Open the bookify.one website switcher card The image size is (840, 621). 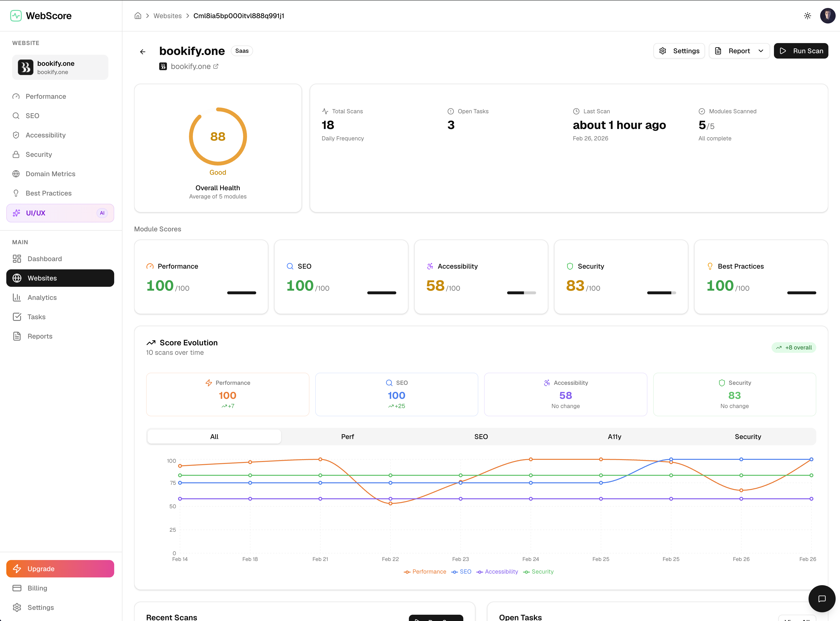click(x=60, y=67)
